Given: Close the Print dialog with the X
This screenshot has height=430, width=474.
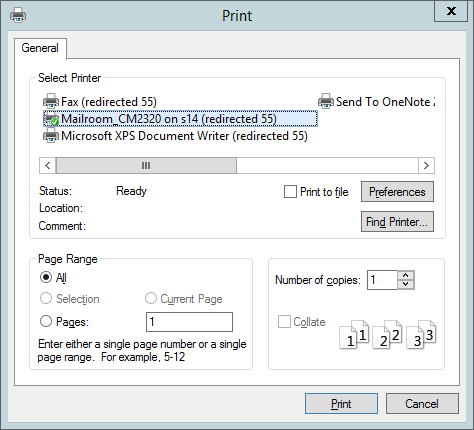Looking at the screenshot, I should [451, 11].
